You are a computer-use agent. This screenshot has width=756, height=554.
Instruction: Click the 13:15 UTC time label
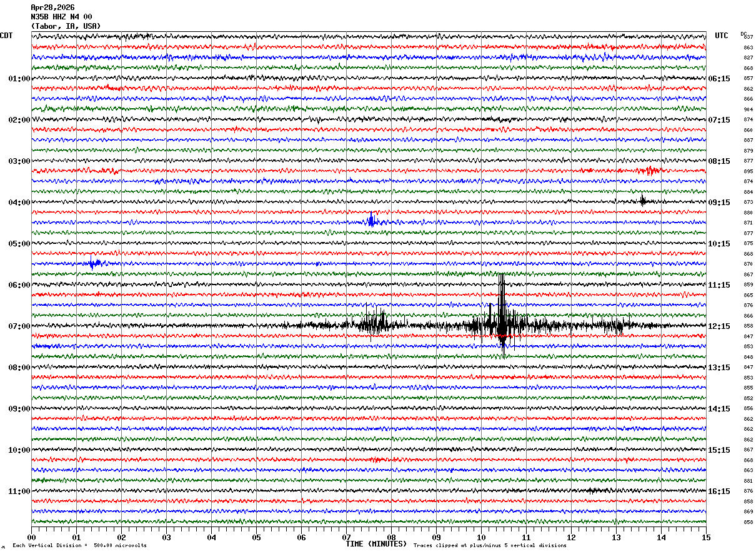(720, 368)
